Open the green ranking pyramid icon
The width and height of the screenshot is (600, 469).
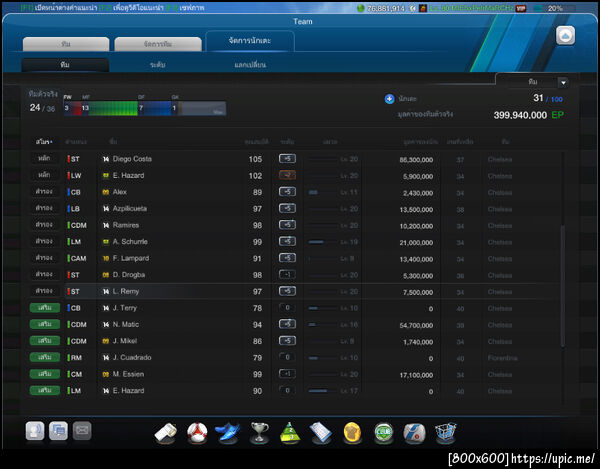[290, 433]
